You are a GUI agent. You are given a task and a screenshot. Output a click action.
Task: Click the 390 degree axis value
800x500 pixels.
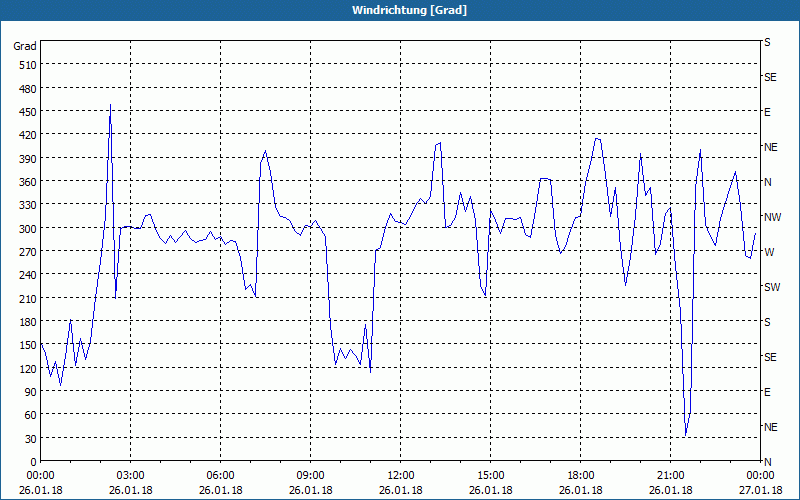click(x=28, y=159)
